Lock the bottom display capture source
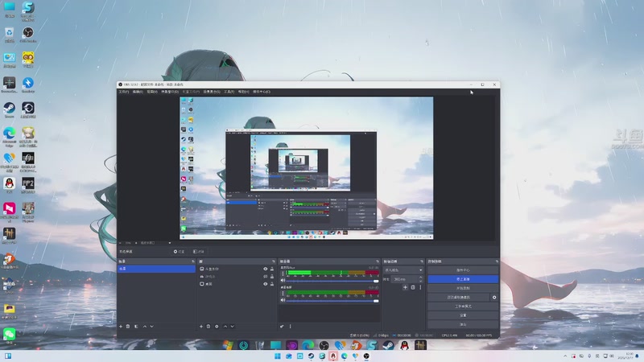Viewport: 644px width, 362px height. tap(272, 284)
